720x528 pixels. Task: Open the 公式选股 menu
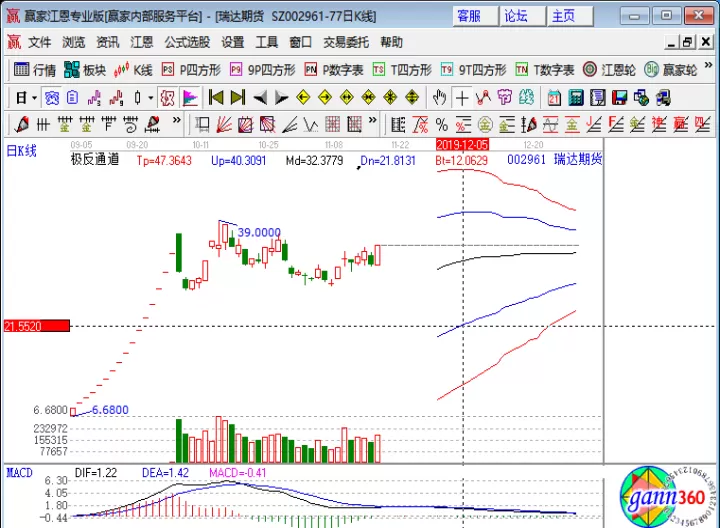coord(187,42)
